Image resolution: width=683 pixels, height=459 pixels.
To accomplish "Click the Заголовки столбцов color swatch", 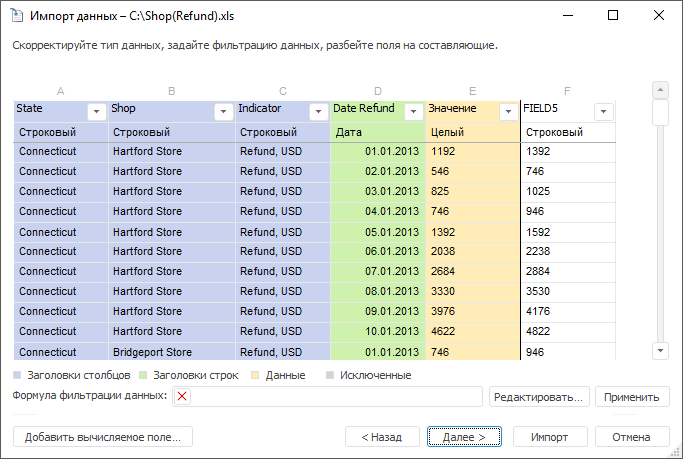I will [17, 375].
